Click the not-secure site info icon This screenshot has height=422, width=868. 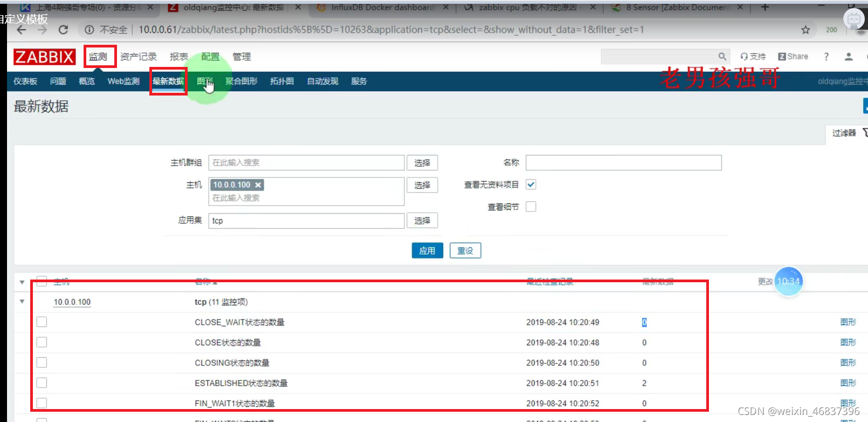89,30
